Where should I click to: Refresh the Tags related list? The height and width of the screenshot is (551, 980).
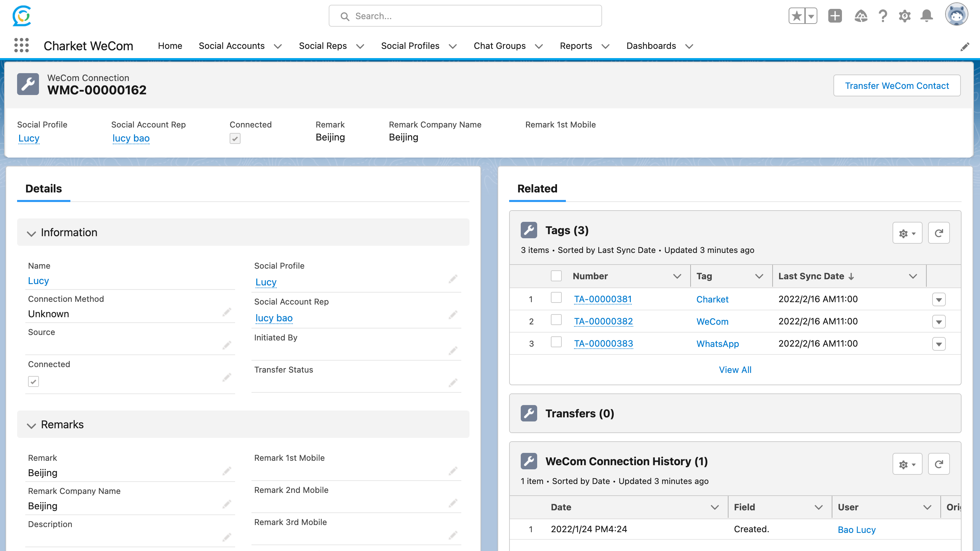[x=939, y=233]
